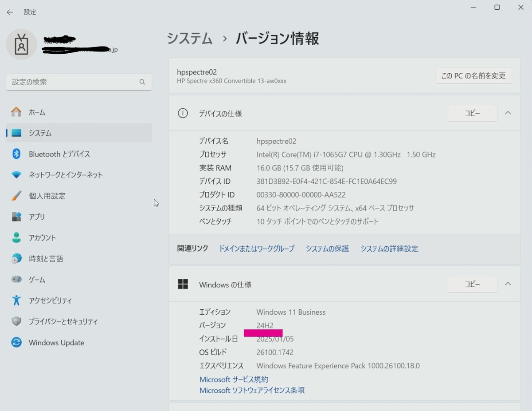Click the pen and touch value 10 タッチ ポイント
The image size is (532, 411).
pyautogui.click(x=317, y=221)
